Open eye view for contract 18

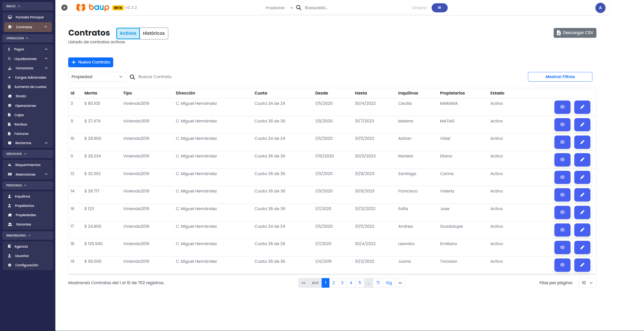(x=562, y=247)
